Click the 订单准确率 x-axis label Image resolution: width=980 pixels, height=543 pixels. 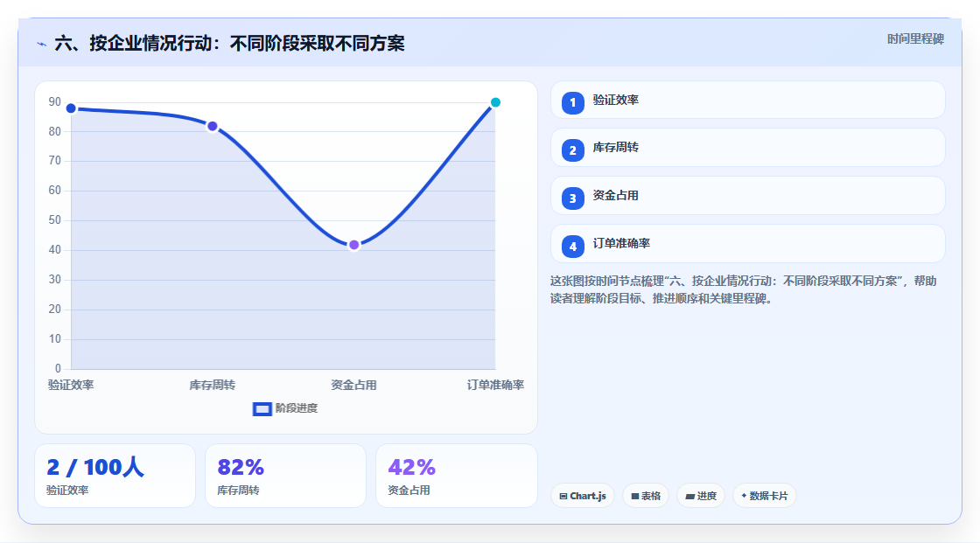pos(495,385)
